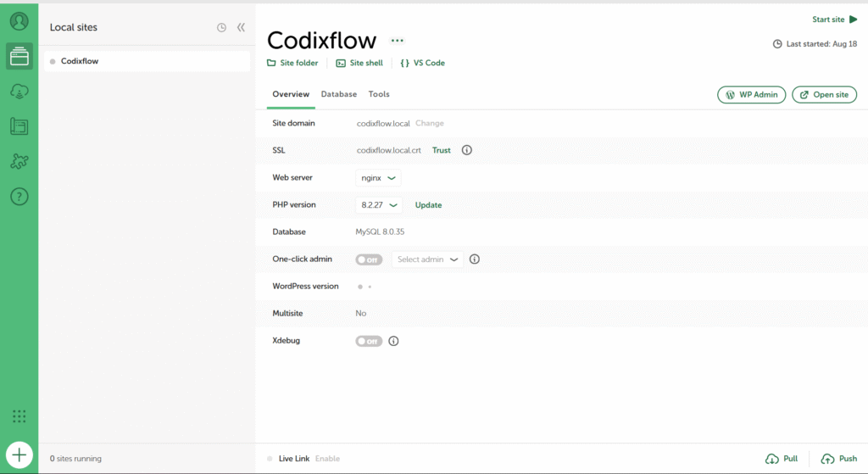
Task: Open the nginx web server dropdown
Action: [x=378, y=178]
